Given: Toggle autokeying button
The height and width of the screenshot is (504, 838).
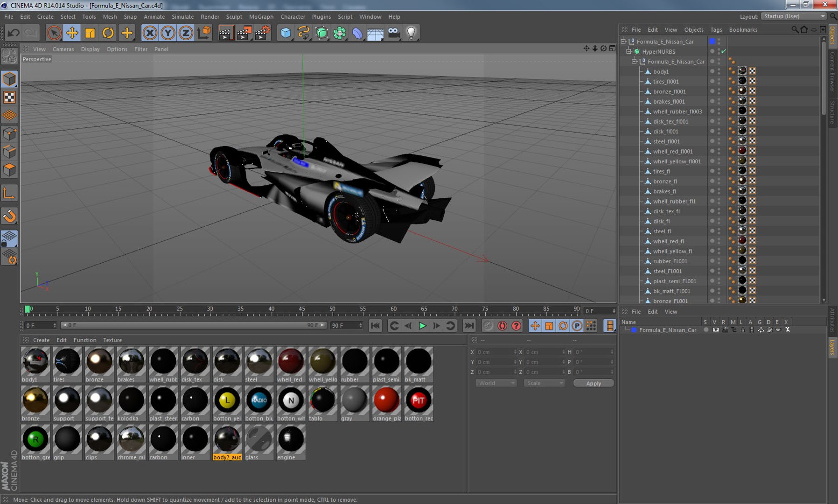Looking at the screenshot, I should click(x=502, y=326).
